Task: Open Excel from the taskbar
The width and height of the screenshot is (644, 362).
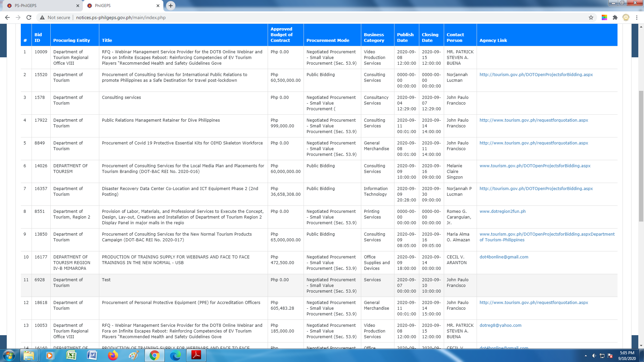Action: pos(71,355)
